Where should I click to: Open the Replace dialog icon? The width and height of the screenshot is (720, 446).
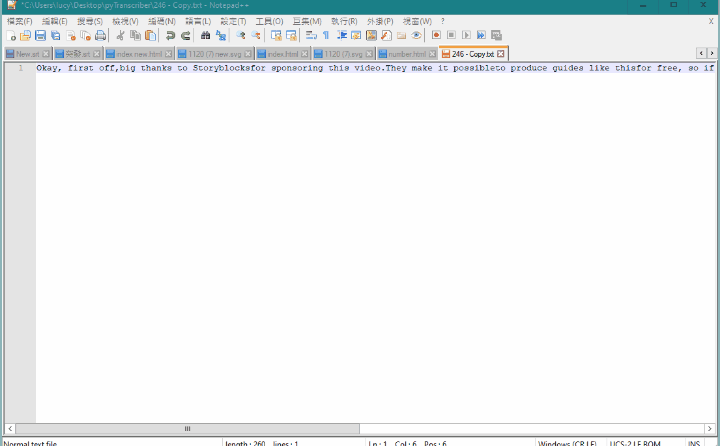221,35
